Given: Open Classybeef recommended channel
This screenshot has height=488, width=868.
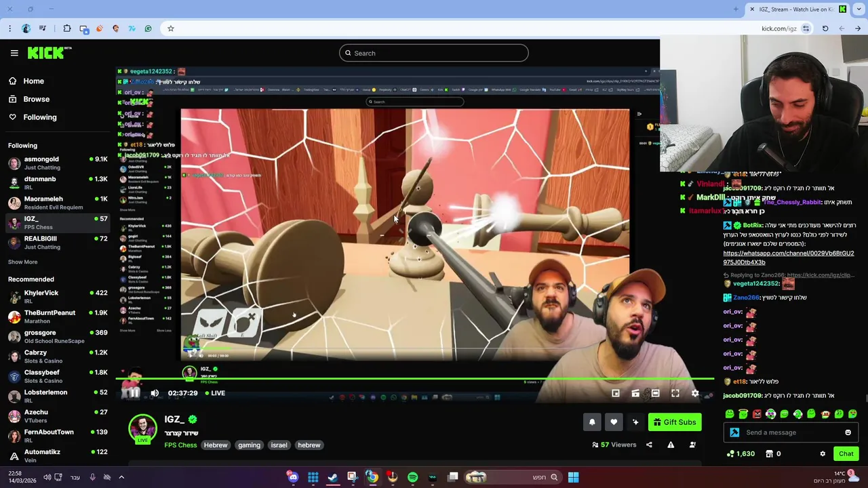Looking at the screenshot, I should click(x=57, y=376).
